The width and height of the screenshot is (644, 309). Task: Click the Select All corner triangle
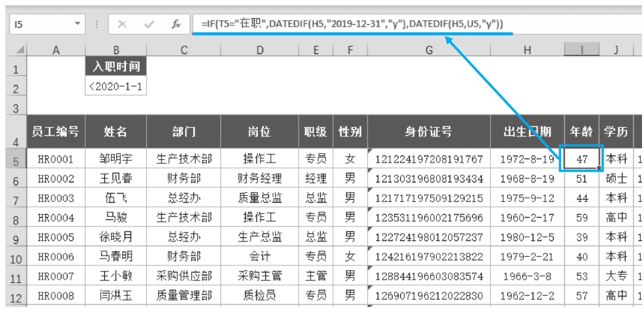(20, 49)
